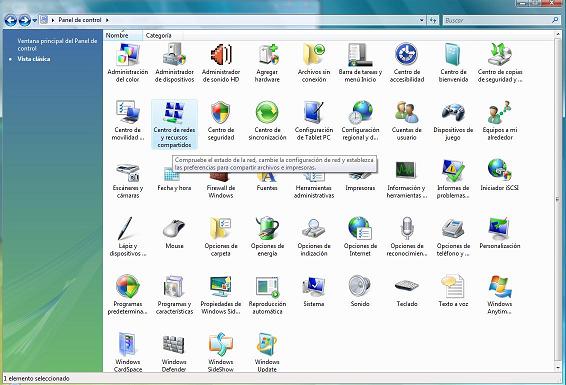
Task: Expand the arrow after Panel de control
Action: click(107, 20)
